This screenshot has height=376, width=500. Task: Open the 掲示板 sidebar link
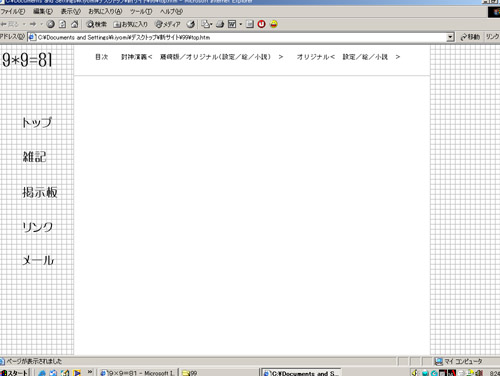click(x=40, y=192)
